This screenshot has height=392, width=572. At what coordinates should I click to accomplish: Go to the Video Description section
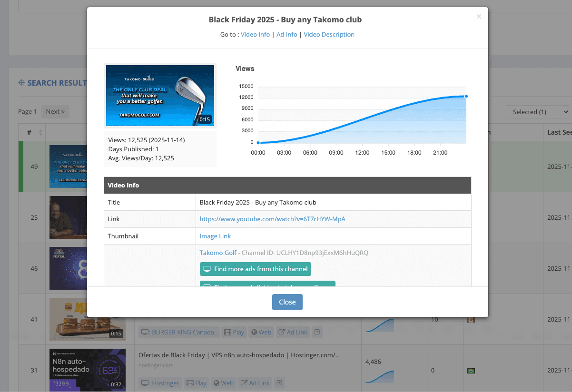pos(329,34)
